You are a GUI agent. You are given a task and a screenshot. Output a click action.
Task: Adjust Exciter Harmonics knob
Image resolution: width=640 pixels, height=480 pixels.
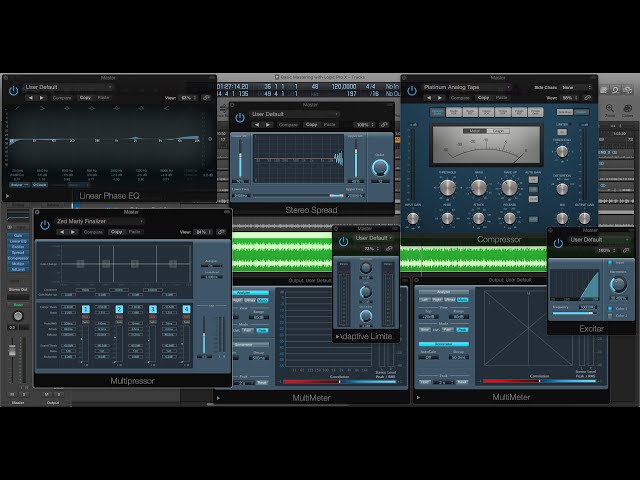[x=618, y=284]
